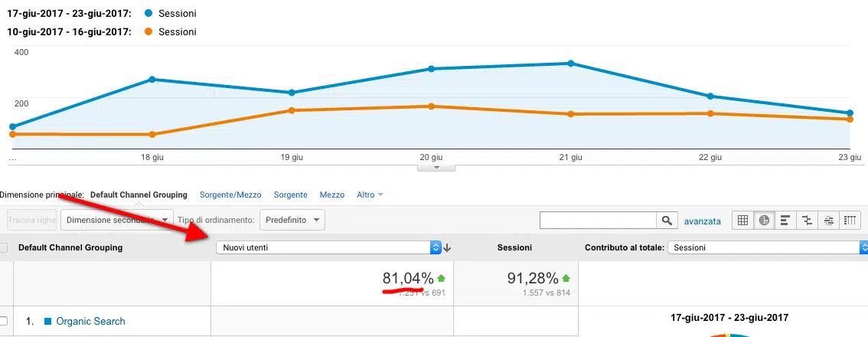Click the 17-giu-2017 - 23-giu-2017 legend label

pyautogui.click(x=69, y=13)
